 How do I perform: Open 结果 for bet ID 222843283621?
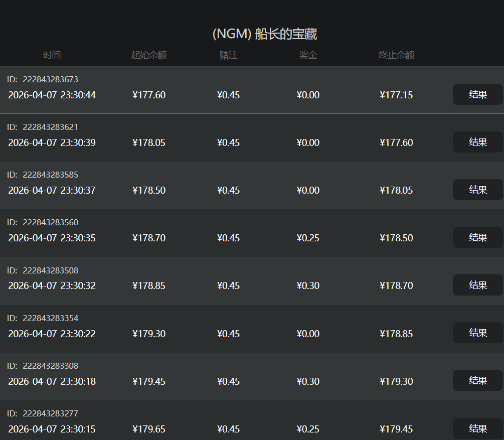[477, 142]
